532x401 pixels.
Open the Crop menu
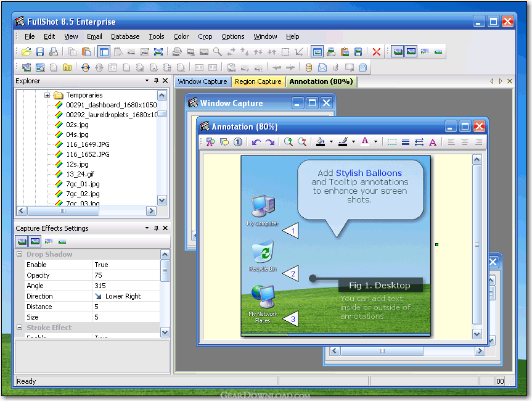tap(205, 36)
